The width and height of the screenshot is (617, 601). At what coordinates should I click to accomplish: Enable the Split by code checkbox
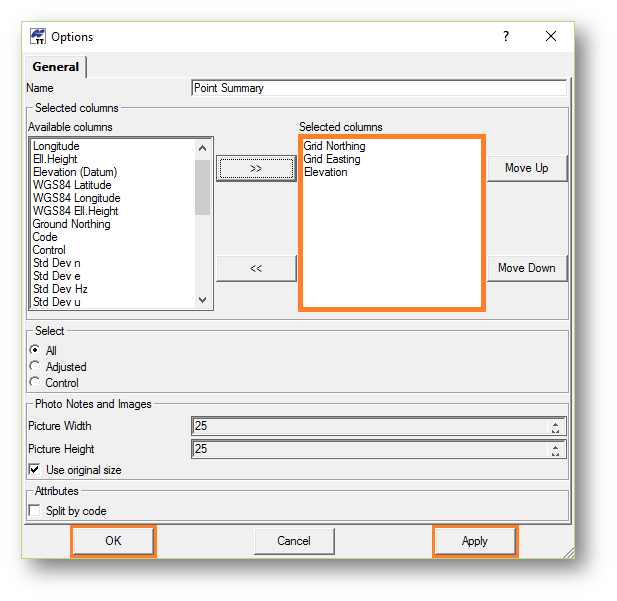click(36, 511)
